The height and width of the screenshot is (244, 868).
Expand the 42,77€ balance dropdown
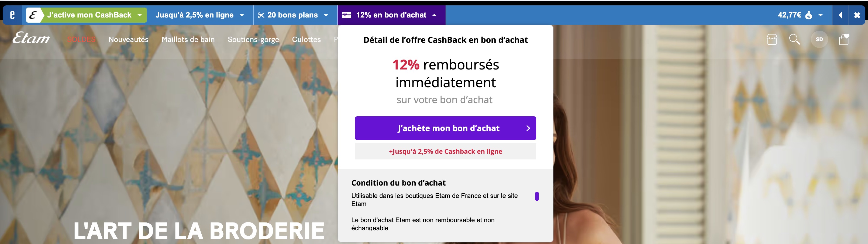pos(821,15)
